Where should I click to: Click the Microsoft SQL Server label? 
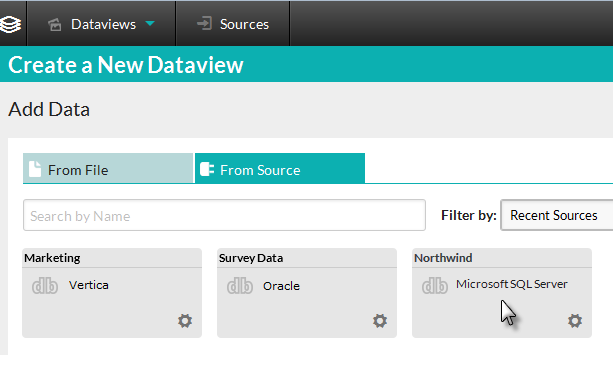click(512, 284)
